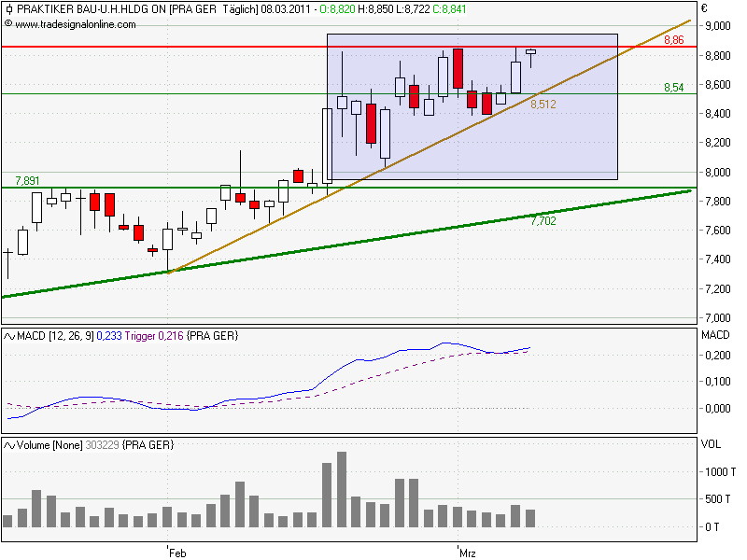Screen dimensions: 747x560
Task: Click the candlestick icon before the PRAKTIKER title
Action: point(9,9)
